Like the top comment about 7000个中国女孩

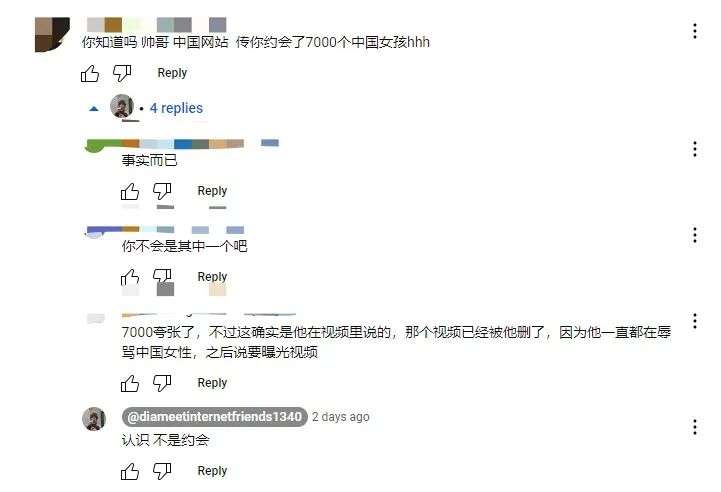pos(90,74)
